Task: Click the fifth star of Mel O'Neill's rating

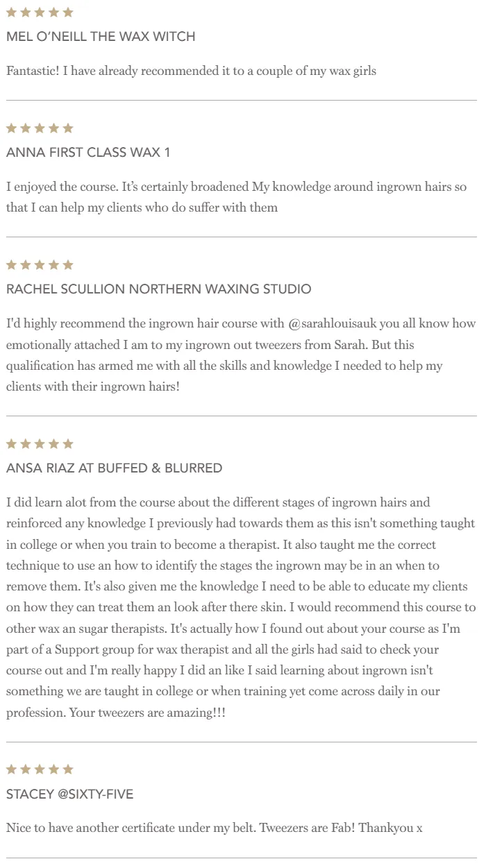Action: (67, 12)
